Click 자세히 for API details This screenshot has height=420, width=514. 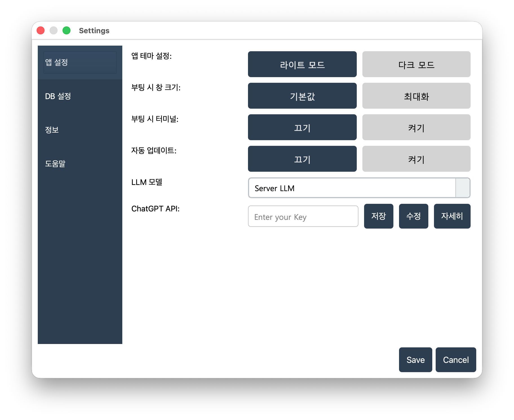pyautogui.click(x=452, y=216)
